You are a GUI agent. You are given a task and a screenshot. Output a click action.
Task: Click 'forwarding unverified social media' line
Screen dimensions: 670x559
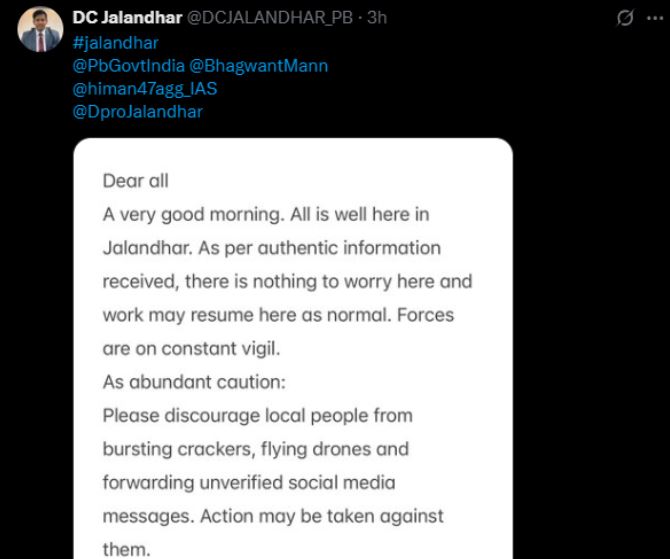pyautogui.click(x=249, y=483)
